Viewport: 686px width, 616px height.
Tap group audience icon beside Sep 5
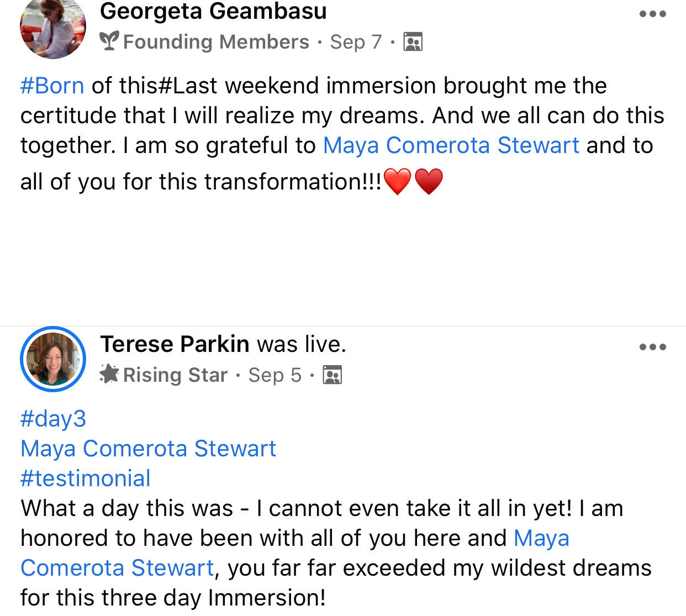click(332, 375)
